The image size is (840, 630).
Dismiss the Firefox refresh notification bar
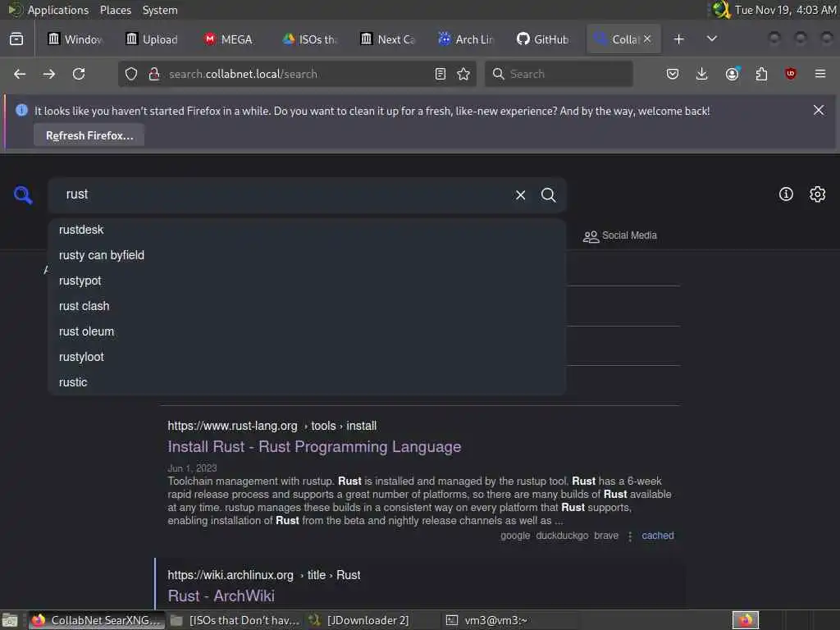pos(819,111)
